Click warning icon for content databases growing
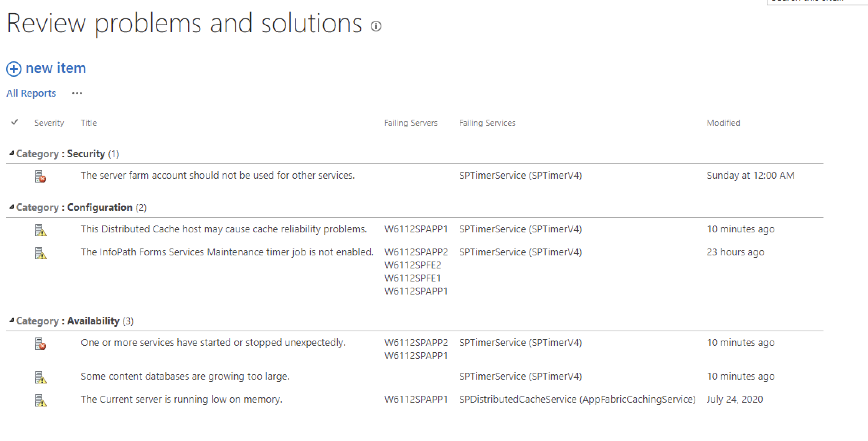 (41, 378)
